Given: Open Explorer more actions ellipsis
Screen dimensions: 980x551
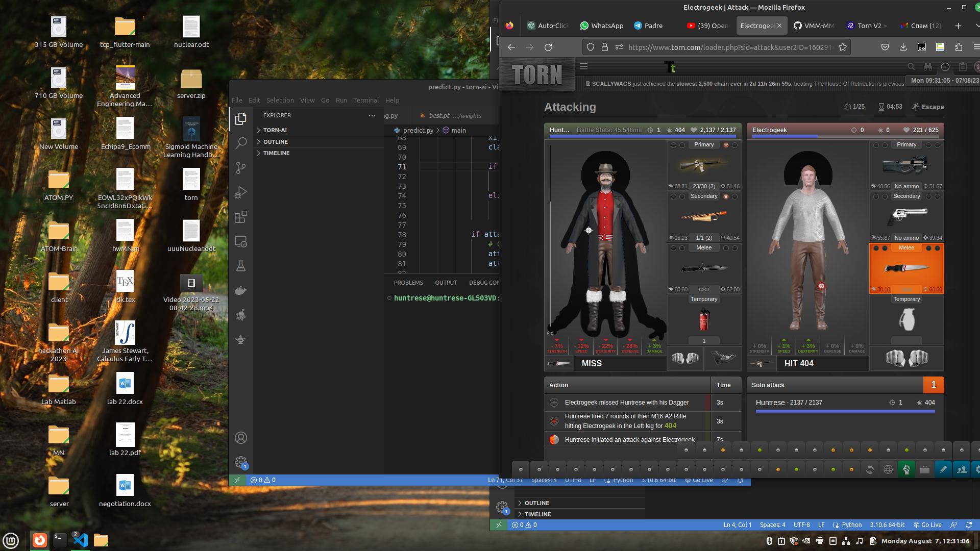Looking at the screenshot, I should [x=372, y=116].
